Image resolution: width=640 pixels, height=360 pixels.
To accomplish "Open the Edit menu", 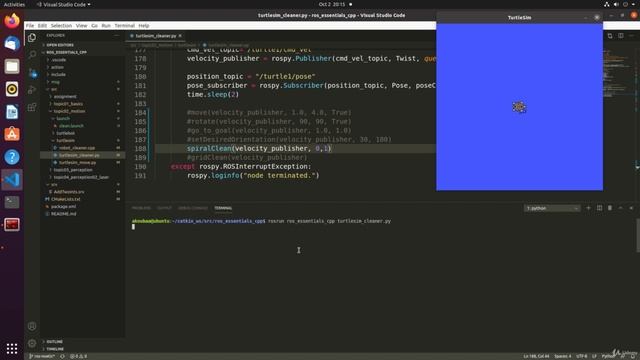I will pyautogui.click(x=42, y=25).
